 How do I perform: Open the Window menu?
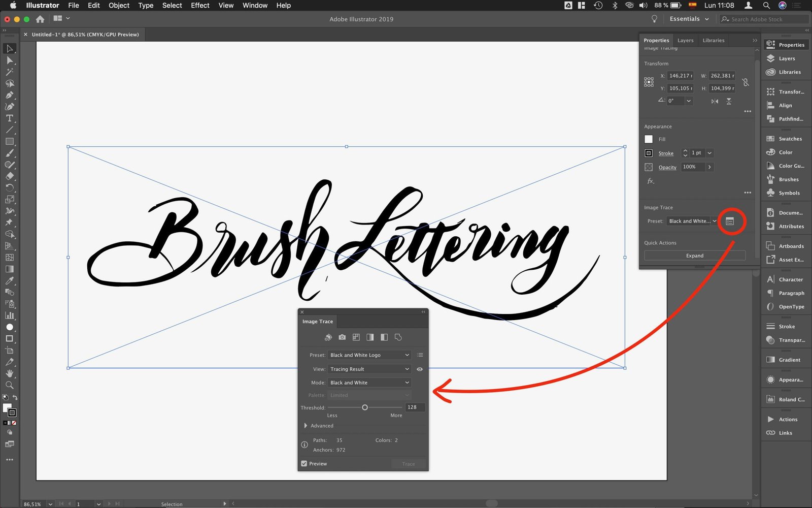(255, 5)
